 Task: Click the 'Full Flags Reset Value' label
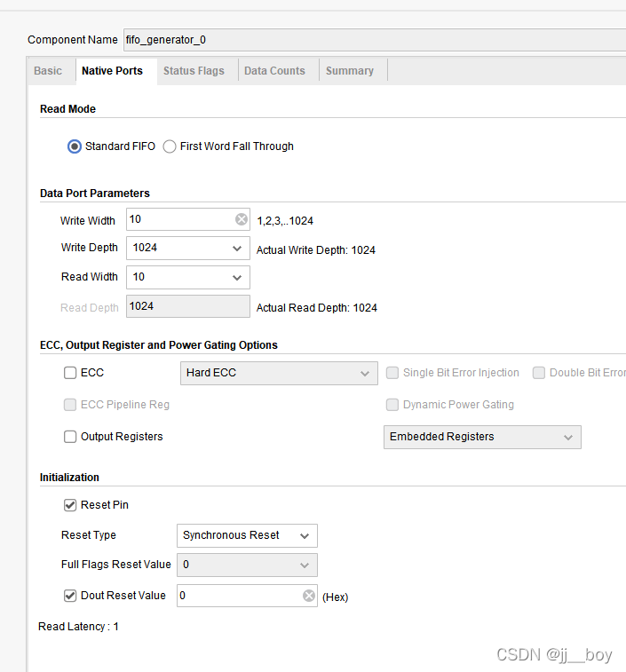(x=116, y=565)
